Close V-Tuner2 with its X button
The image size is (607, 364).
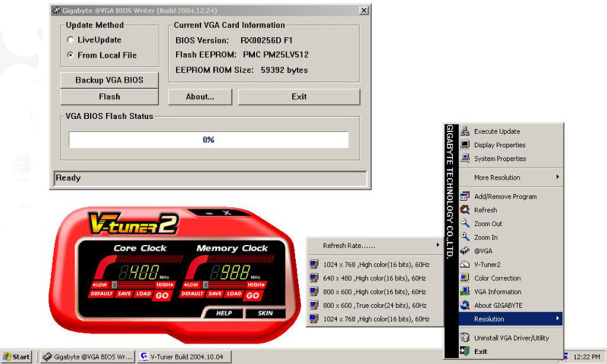[227, 213]
